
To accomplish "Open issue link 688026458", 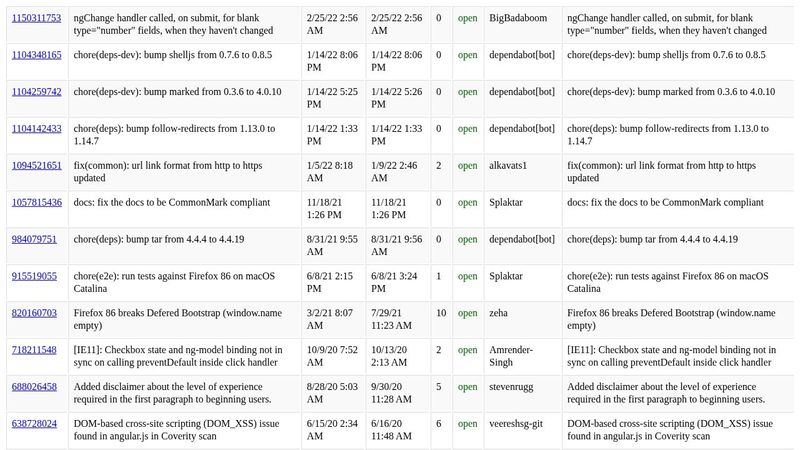I will [33, 387].
